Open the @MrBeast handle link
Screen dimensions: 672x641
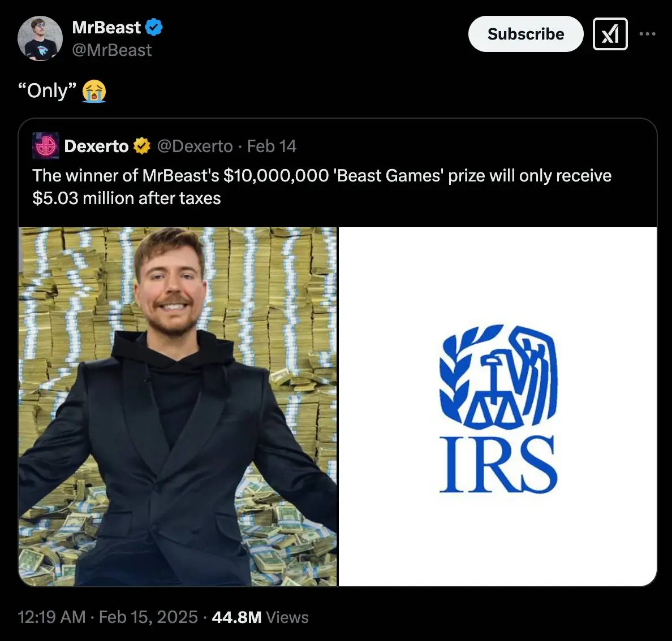111,50
